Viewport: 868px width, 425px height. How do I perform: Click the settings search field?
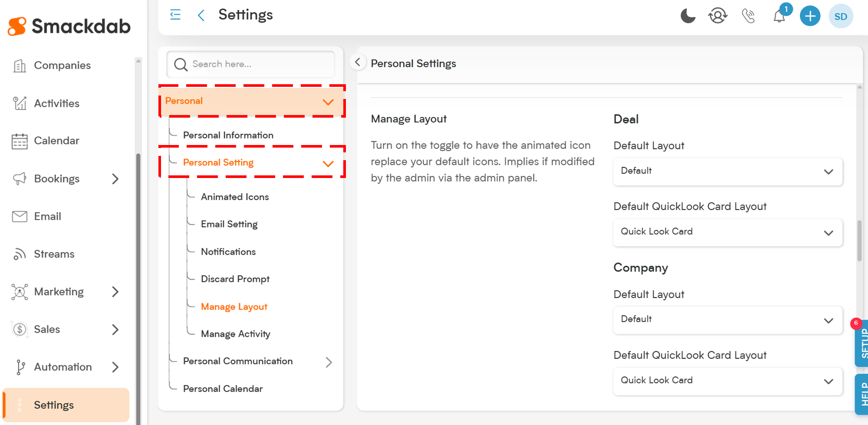click(256, 64)
